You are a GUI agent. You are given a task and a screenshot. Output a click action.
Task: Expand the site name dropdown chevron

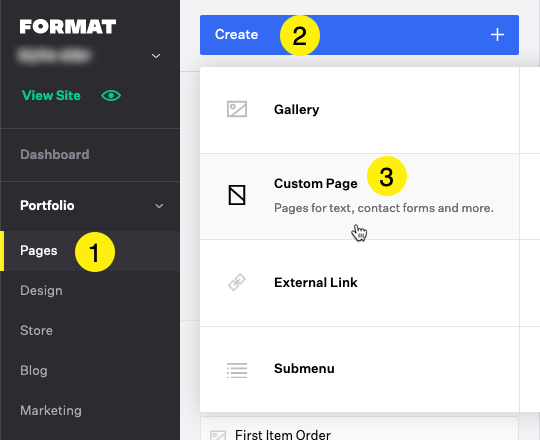click(x=156, y=56)
